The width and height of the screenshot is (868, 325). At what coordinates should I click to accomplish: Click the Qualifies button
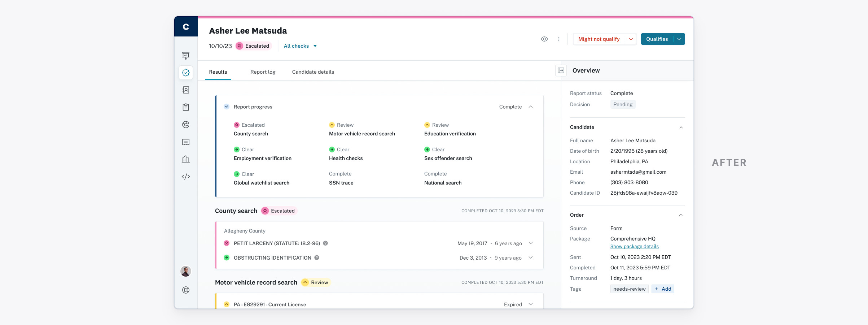pos(657,39)
